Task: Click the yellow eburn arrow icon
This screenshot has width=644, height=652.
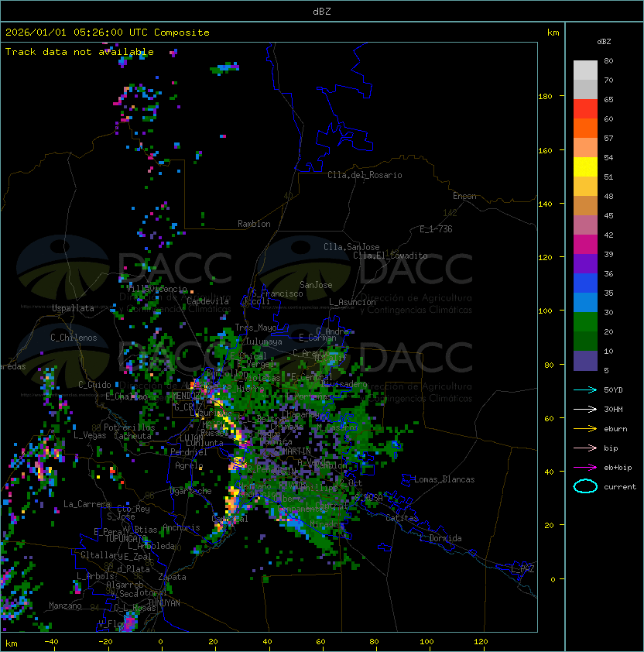Action: pos(585,429)
